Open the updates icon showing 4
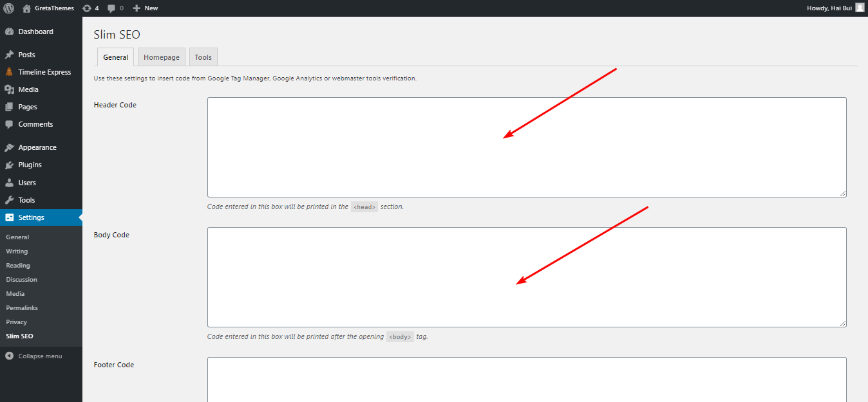The image size is (868, 402). tap(87, 8)
